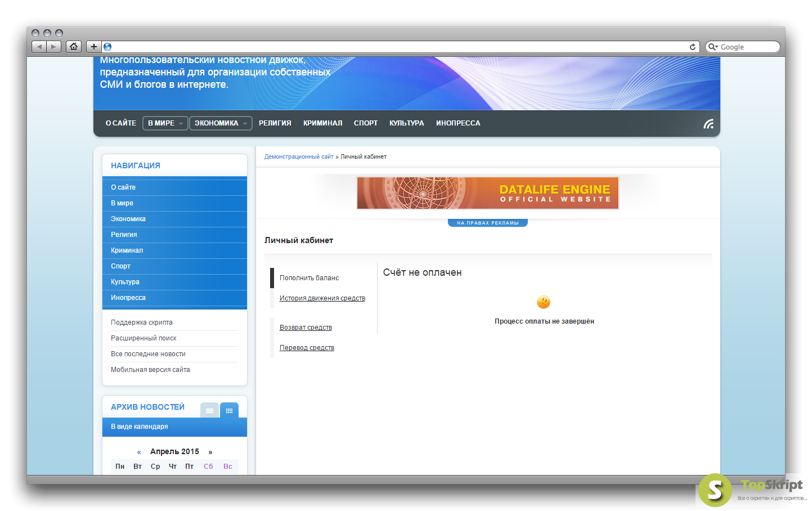Select В мире in sidebar navigation
812x511 pixels.
[174, 203]
